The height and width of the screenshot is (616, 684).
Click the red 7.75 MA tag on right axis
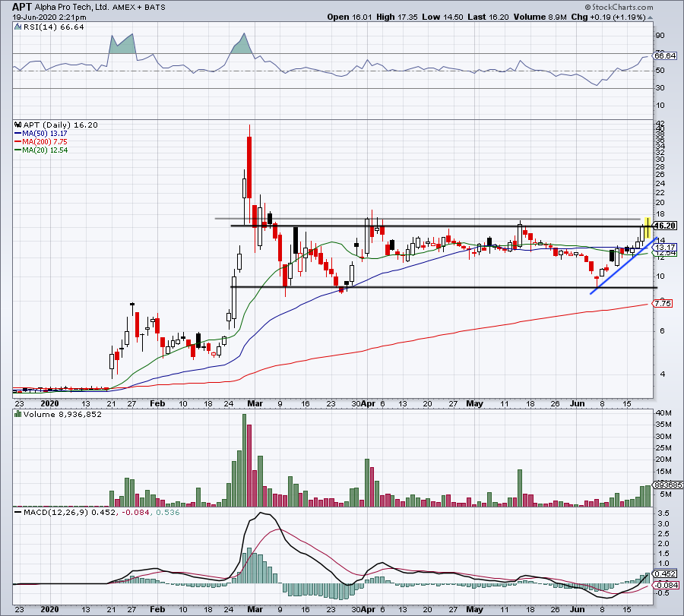pos(663,303)
